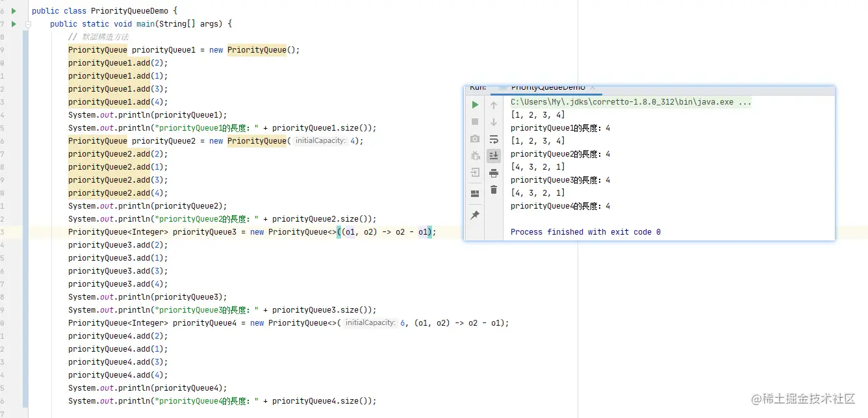
Task: Clear console with trash can icon
Action: 494,189
